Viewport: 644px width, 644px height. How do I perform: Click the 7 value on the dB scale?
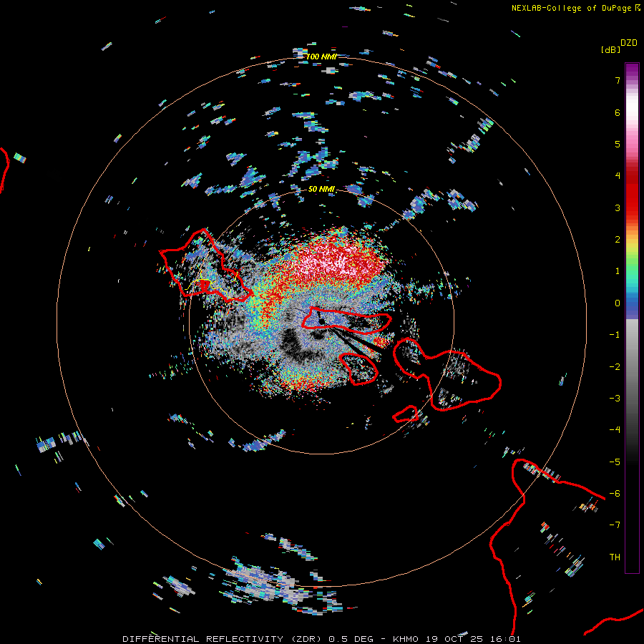(618, 80)
